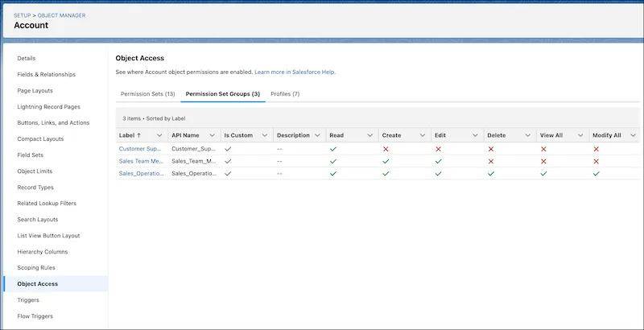The height and width of the screenshot is (330, 644).
Task: Click the Delete X mark for Customer Support row
Action: [x=491, y=149]
